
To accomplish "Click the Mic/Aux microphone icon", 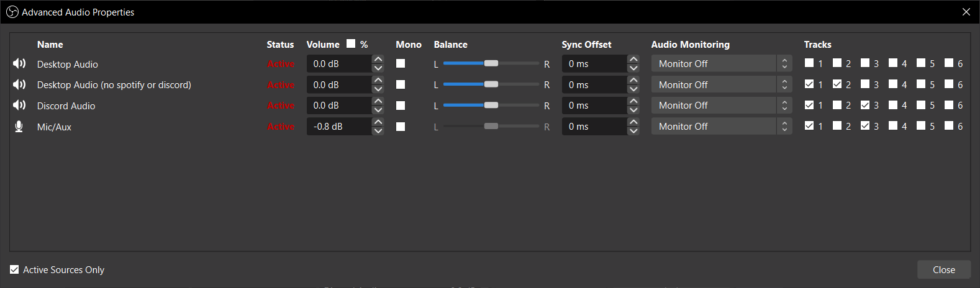I will click(x=19, y=127).
